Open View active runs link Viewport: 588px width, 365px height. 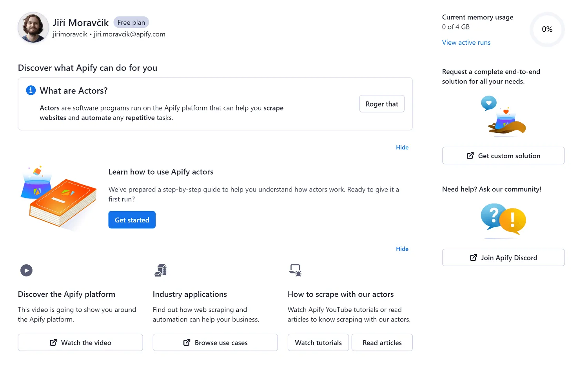point(466,42)
